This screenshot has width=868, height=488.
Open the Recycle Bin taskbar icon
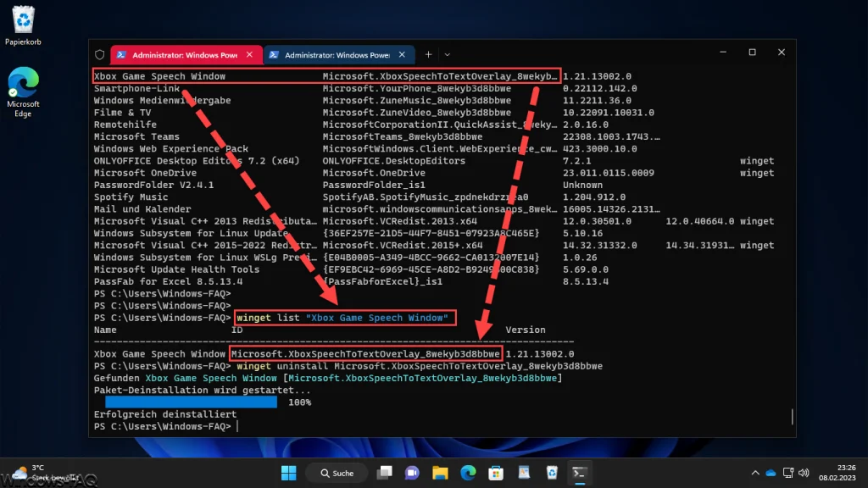pyautogui.click(x=552, y=473)
